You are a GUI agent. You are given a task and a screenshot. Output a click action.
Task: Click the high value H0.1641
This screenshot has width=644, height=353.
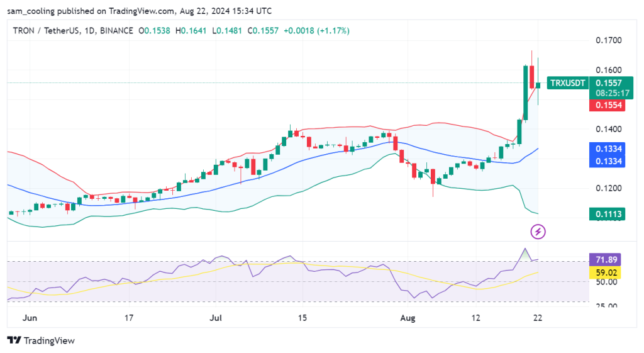pos(191,30)
